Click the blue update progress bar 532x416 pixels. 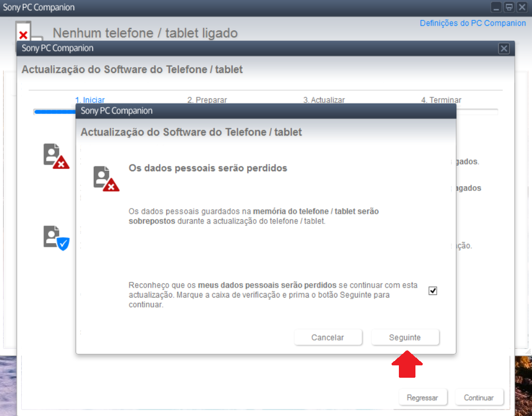54,112
